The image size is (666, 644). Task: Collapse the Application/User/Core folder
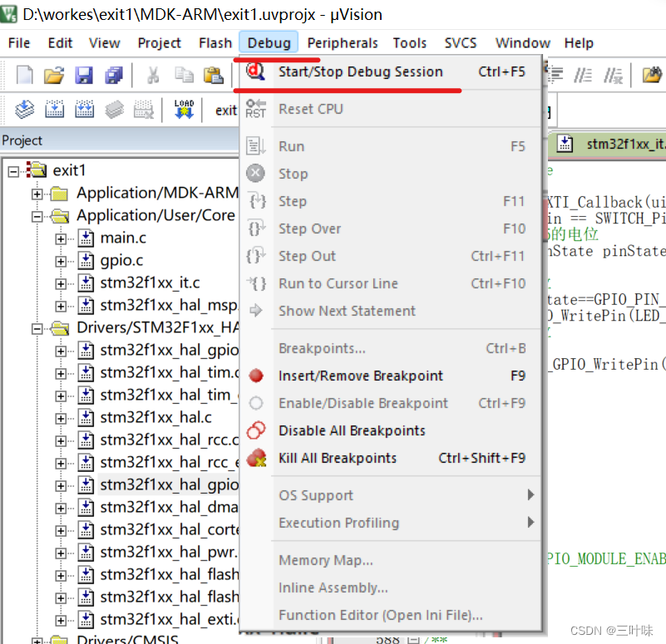(37, 217)
